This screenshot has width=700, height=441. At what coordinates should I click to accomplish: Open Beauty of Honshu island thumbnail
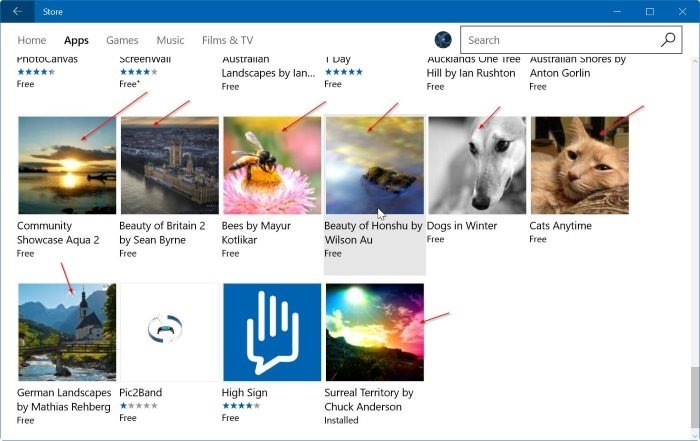(375, 166)
